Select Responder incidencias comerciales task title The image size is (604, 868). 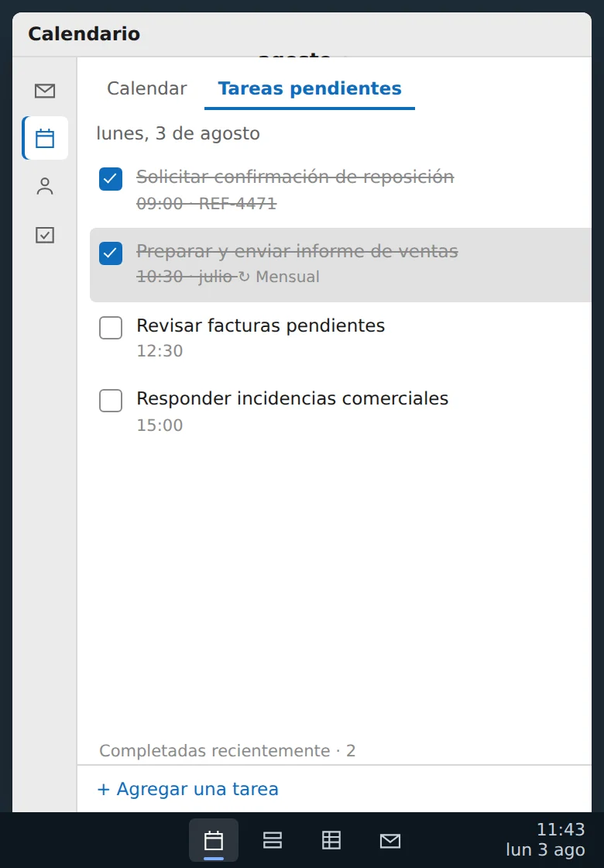click(293, 398)
